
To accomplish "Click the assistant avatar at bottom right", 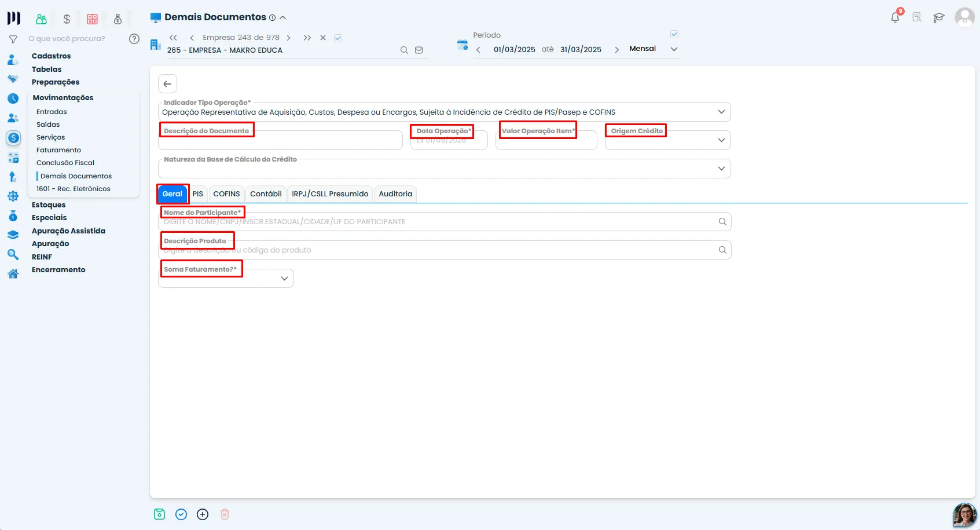I will point(964,515).
